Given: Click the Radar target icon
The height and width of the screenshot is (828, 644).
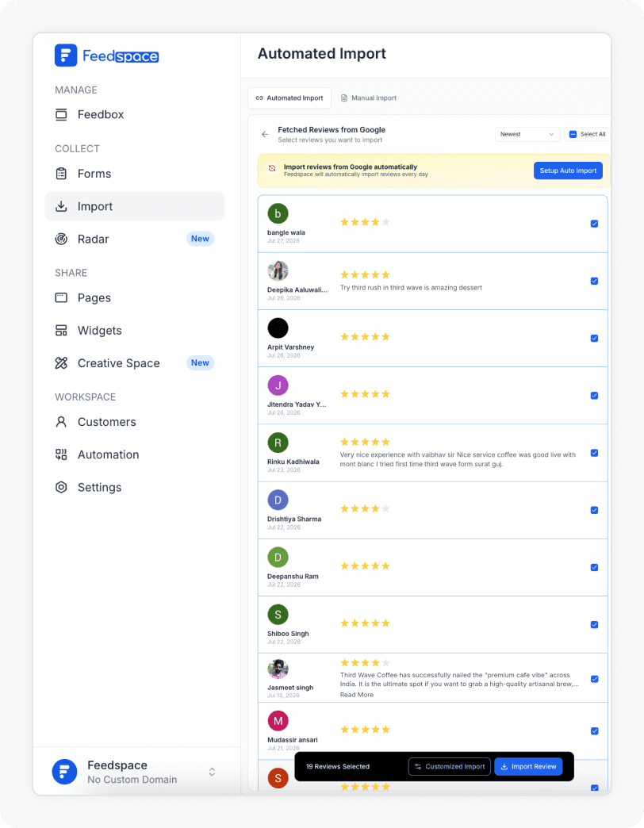Looking at the screenshot, I should point(61,240).
